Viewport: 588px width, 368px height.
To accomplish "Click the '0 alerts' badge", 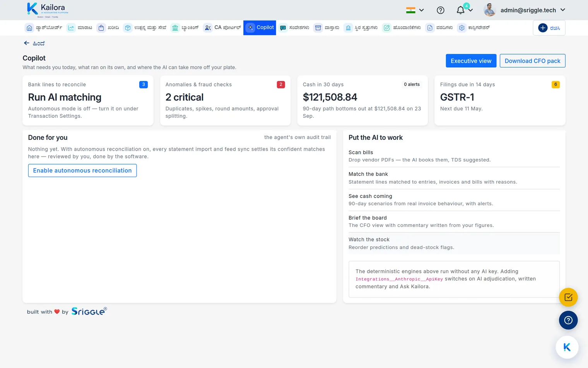I will coord(412,84).
